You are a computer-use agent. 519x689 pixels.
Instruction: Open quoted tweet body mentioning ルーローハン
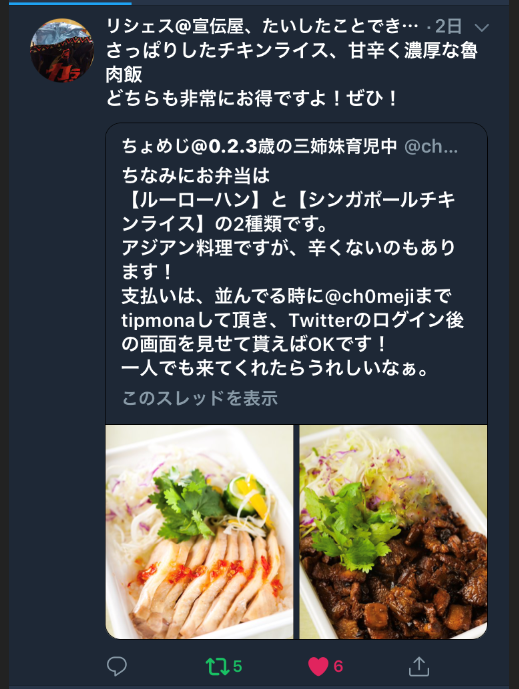pyautogui.click(x=292, y=272)
